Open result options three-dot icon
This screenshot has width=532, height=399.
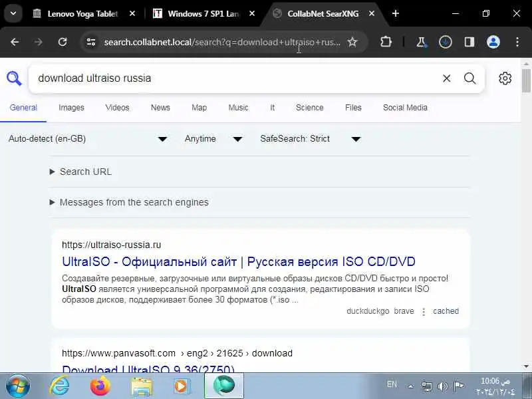(x=424, y=311)
